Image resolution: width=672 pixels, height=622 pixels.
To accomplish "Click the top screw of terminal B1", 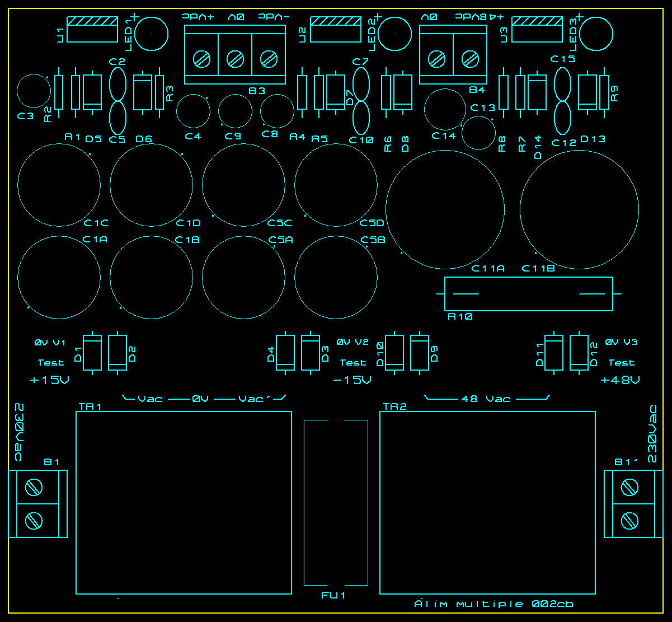I will 34,487.
